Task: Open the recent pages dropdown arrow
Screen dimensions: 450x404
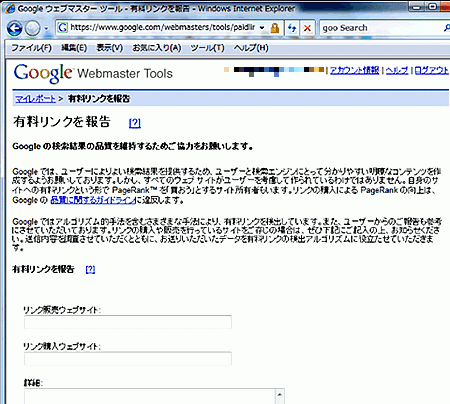Action: click(46, 29)
